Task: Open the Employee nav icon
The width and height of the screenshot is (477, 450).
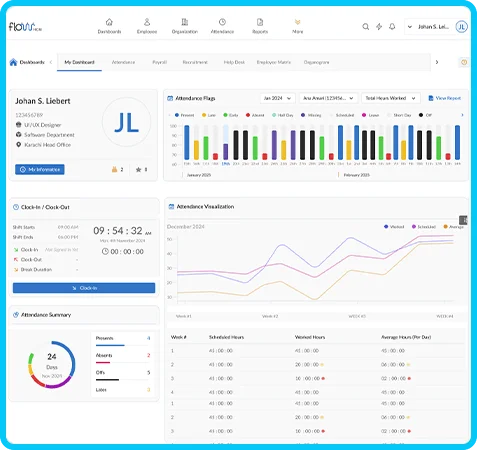Action: (147, 22)
